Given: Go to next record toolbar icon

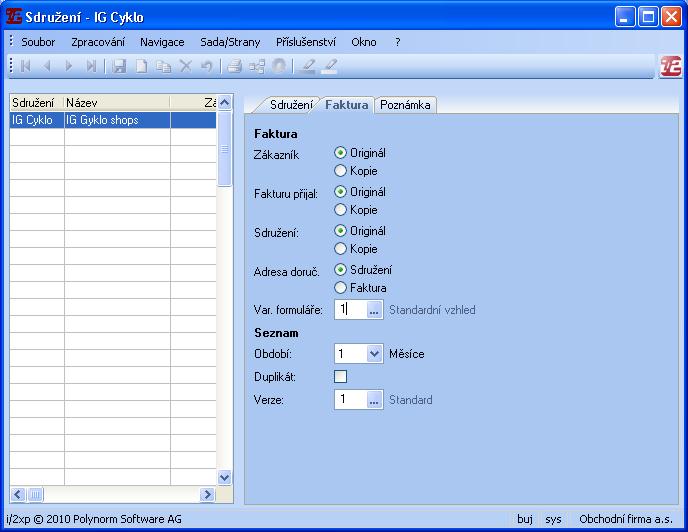Looking at the screenshot, I should tap(69, 66).
